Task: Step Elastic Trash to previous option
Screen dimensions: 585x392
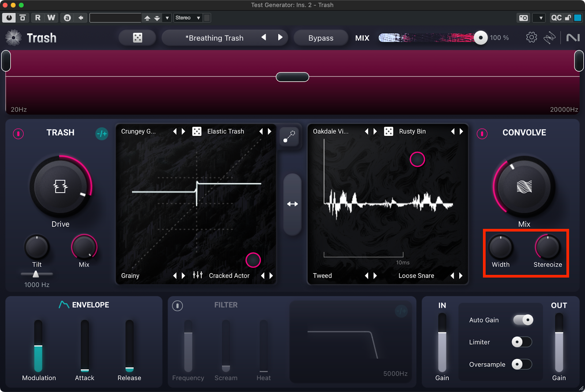Action: point(261,131)
